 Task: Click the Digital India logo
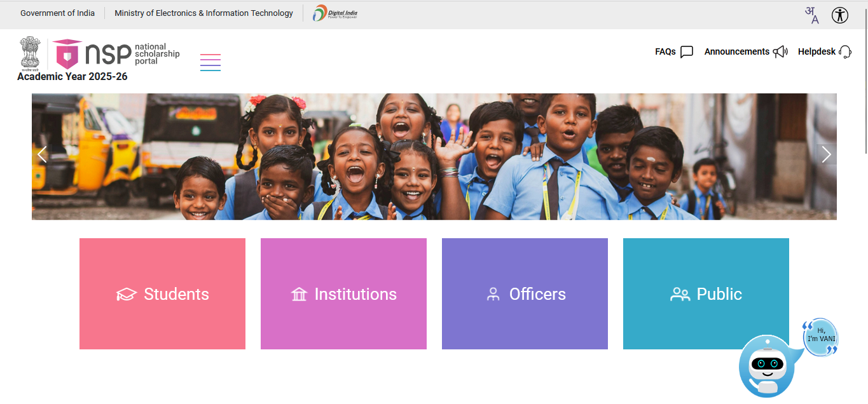point(335,13)
